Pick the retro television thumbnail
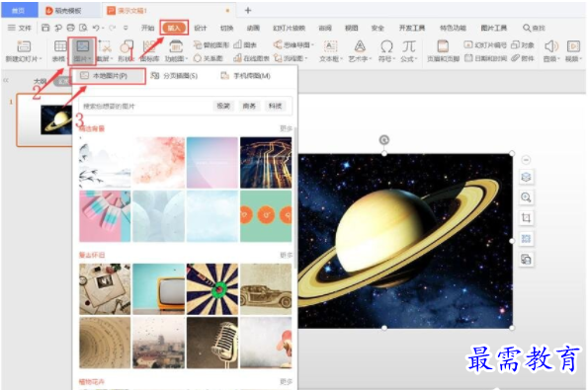588x390 pixels. coord(159,289)
